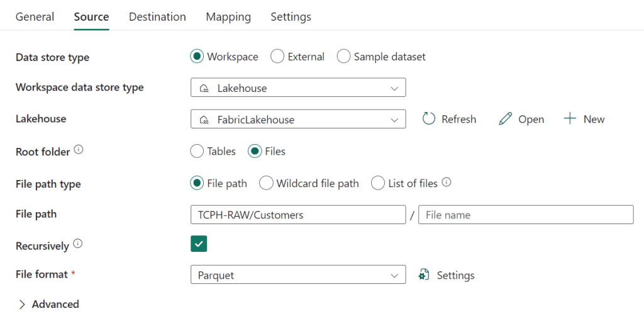Select Tables as root folder
Viewport: 644px width, 328px height.
[x=197, y=151]
